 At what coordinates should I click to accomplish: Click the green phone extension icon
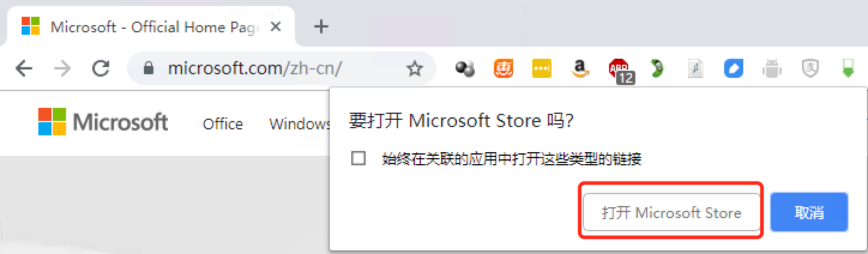(657, 69)
